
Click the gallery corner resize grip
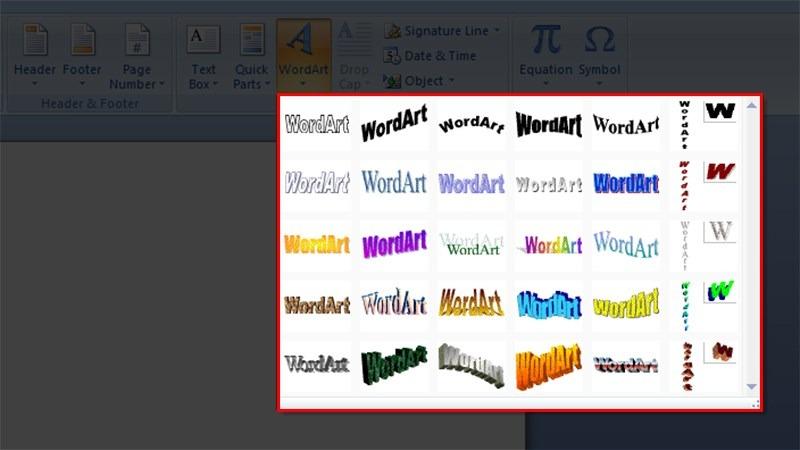(755, 404)
